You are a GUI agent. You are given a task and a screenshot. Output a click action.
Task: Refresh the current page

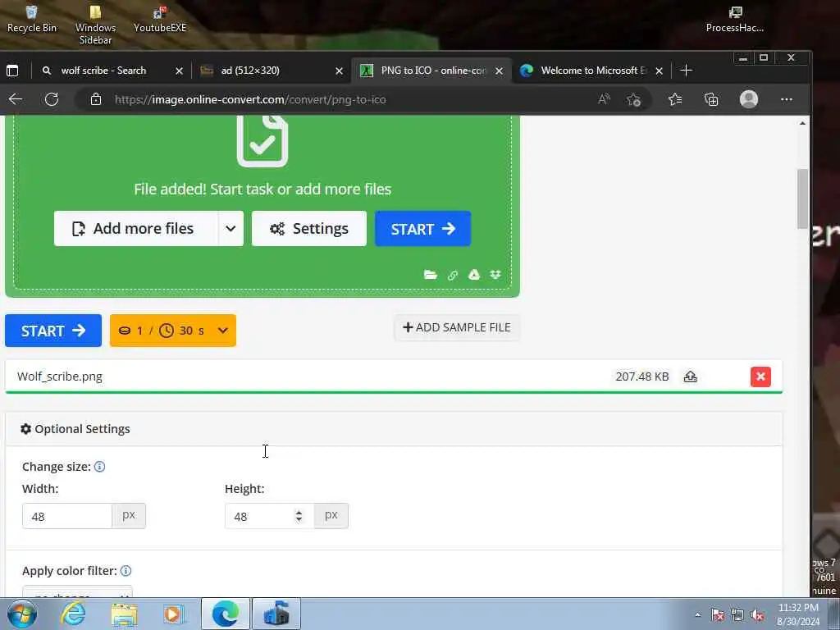[x=52, y=99]
